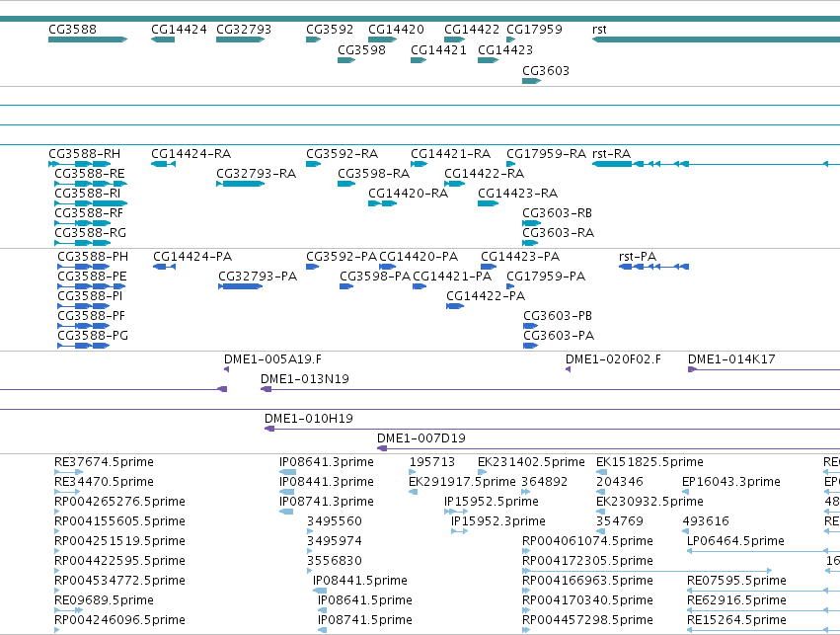This screenshot has height=635, width=840.
Task: Click protein CG14422-PA
Action: (486, 296)
